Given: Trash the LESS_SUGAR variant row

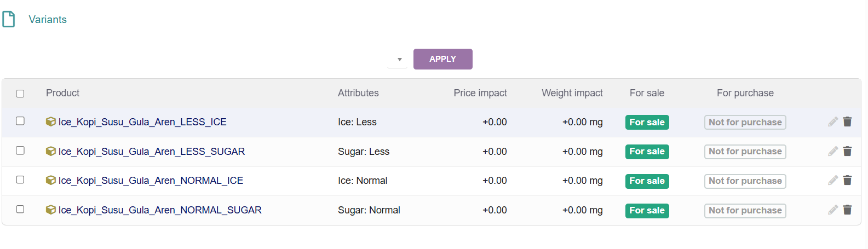Looking at the screenshot, I should click(x=847, y=152).
